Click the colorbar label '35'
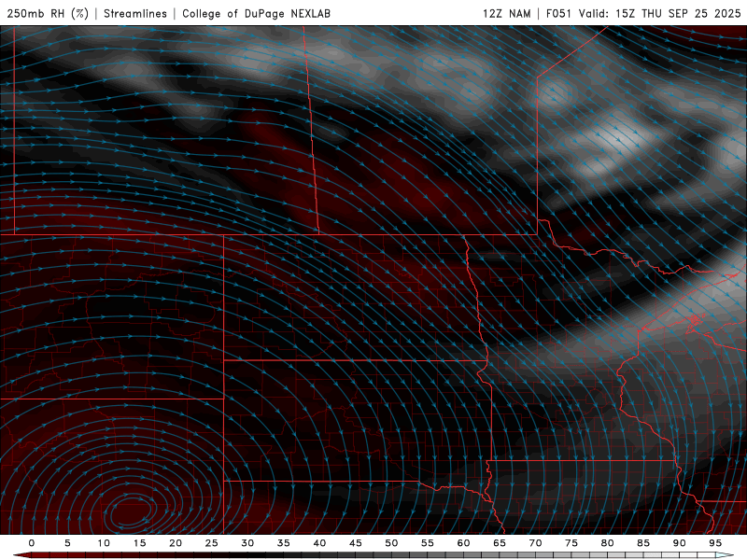 (284, 543)
